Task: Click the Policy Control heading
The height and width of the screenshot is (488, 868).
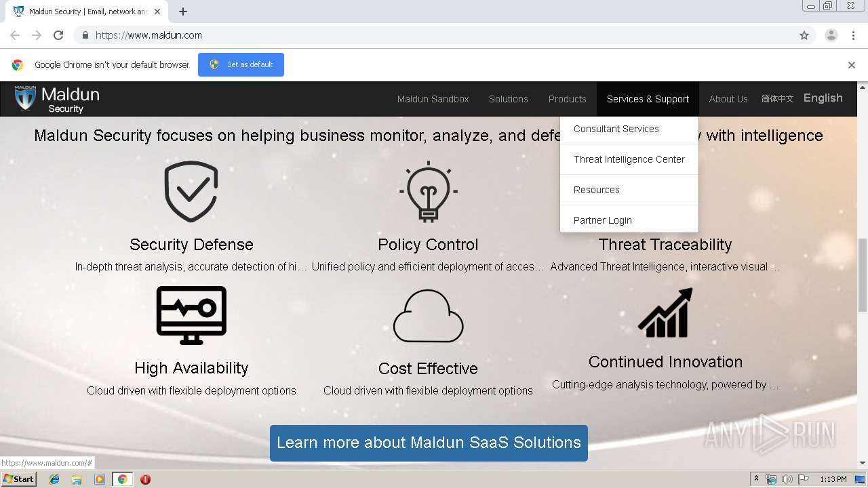Action: 428,245
